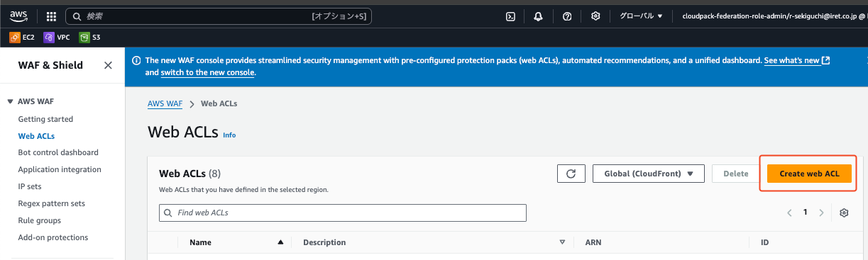The width and height of the screenshot is (868, 260).
Task: Go to next page of results
Action: [821, 213]
